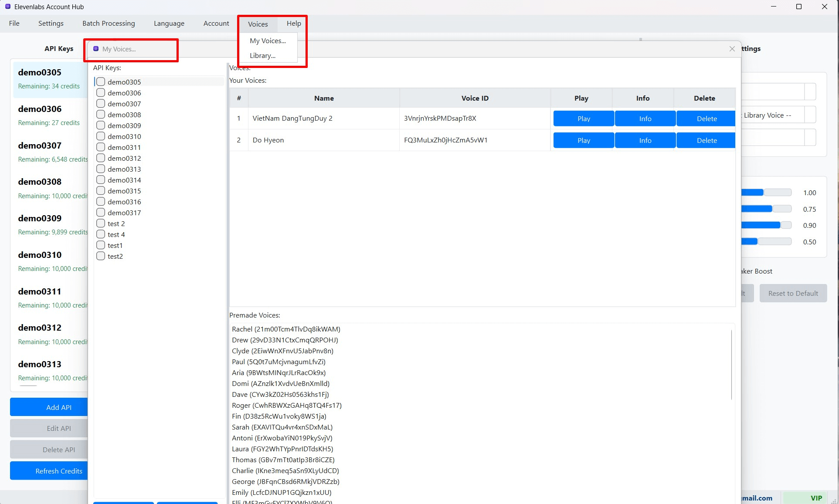The width and height of the screenshot is (839, 504).
Task: Select Roger in Premade Voices list
Action: (287, 405)
